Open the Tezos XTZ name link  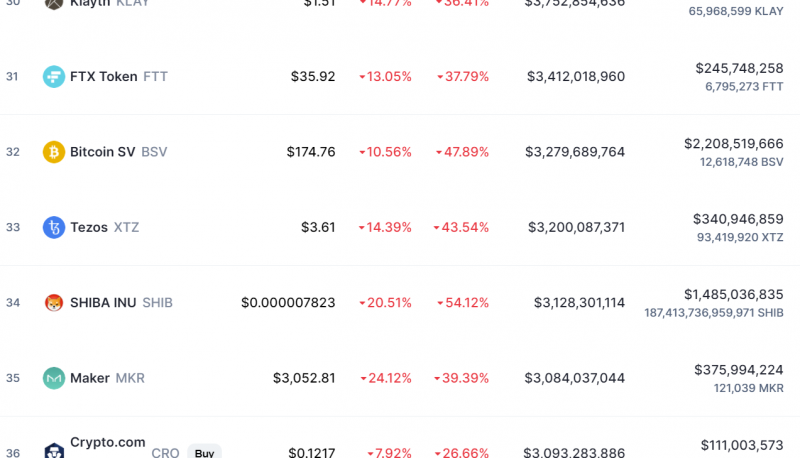[x=105, y=227]
